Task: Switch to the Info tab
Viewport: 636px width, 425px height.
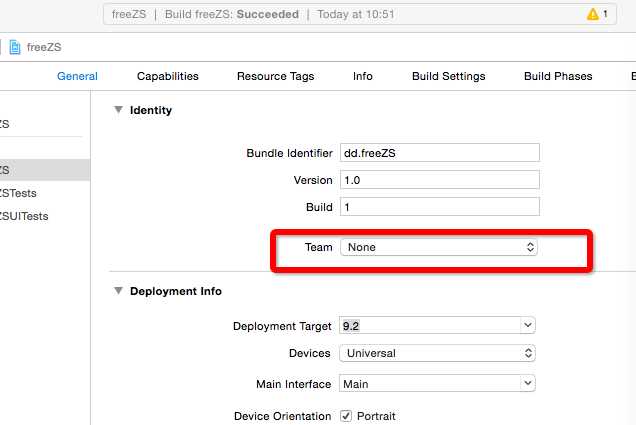Action: [x=363, y=76]
